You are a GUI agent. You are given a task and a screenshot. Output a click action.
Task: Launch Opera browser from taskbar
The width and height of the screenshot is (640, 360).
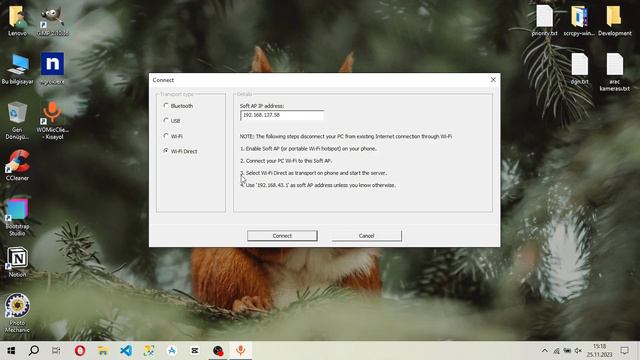click(x=80, y=351)
